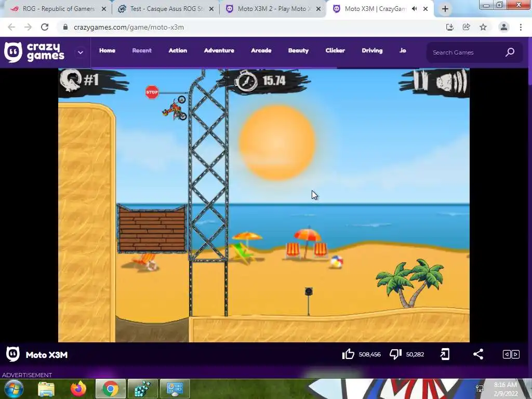Click the Chrome taskbar icon
The height and width of the screenshot is (399, 532).
[x=111, y=389]
